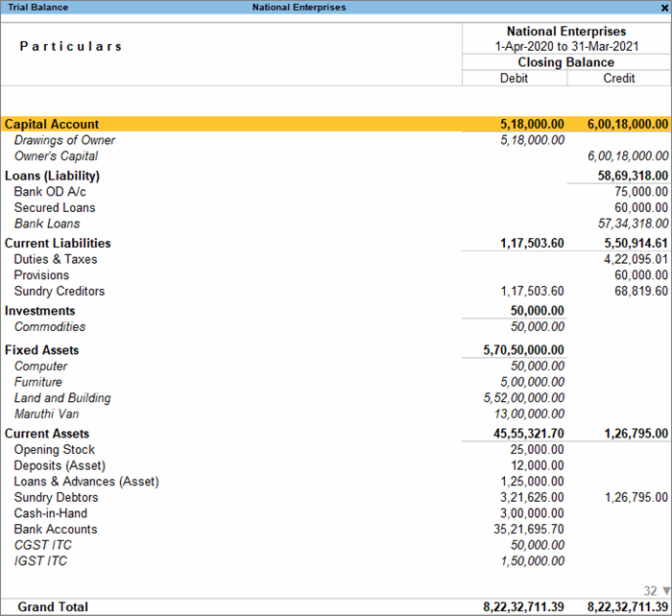Open the Duties & Taxes entry
672x616 pixels.
point(55,259)
